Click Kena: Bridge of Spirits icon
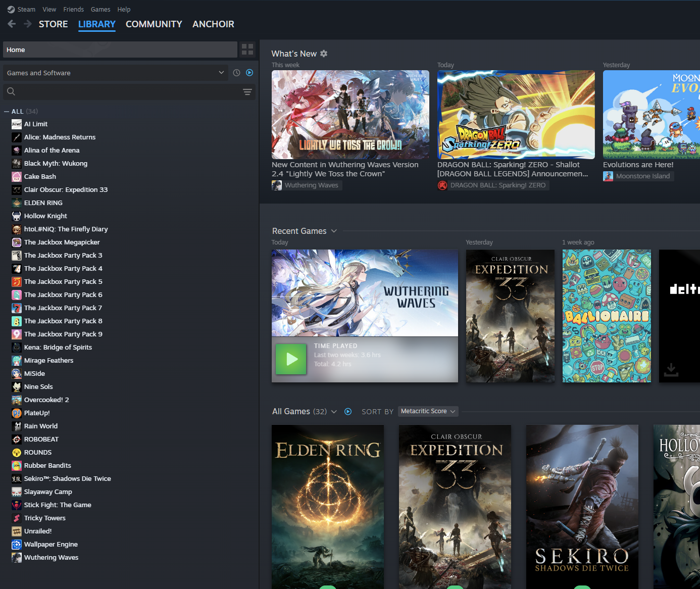The height and width of the screenshot is (589, 700). point(17,347)
